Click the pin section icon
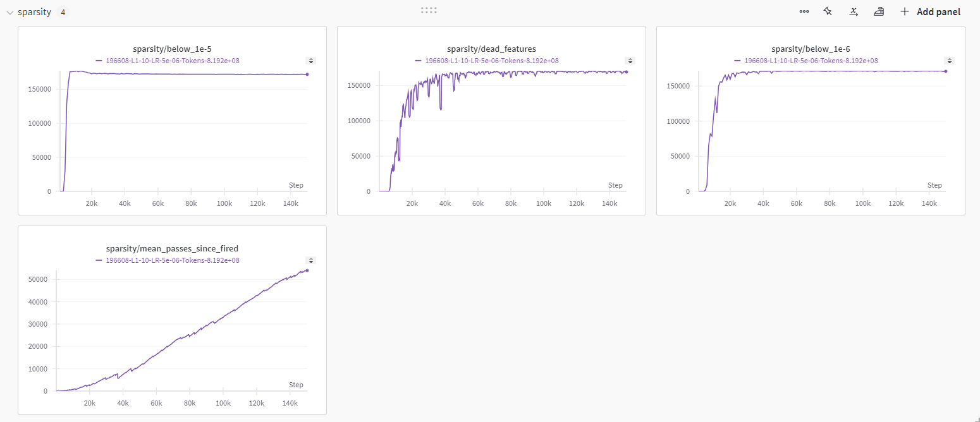Image resolution: width=980 pixels, height=422 pixels. coord(828,11)
